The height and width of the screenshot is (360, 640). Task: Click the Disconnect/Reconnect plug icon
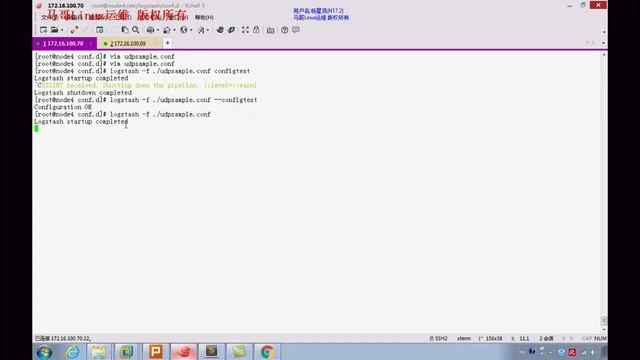(x=74, y=30)
